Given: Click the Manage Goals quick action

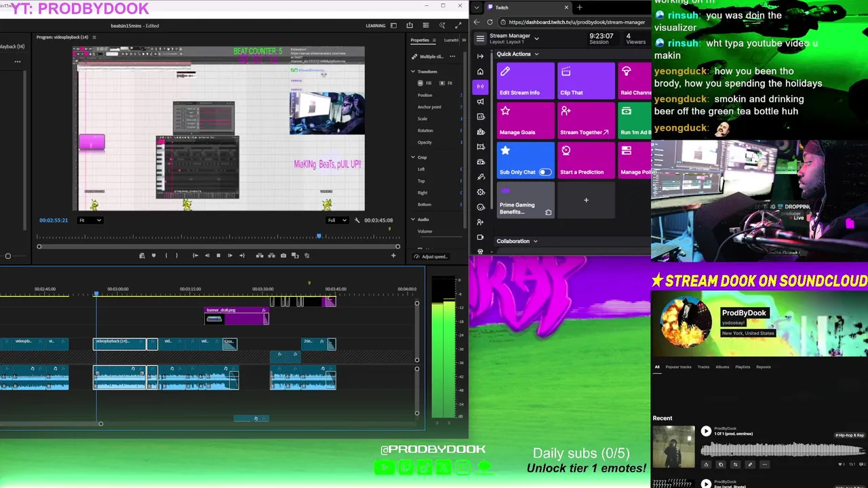Looking at the screenshot, I should point(526,121).
